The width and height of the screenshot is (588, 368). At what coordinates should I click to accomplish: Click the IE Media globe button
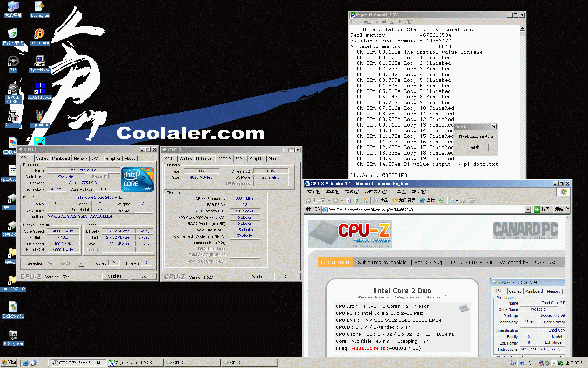click(x=427, y=200)
